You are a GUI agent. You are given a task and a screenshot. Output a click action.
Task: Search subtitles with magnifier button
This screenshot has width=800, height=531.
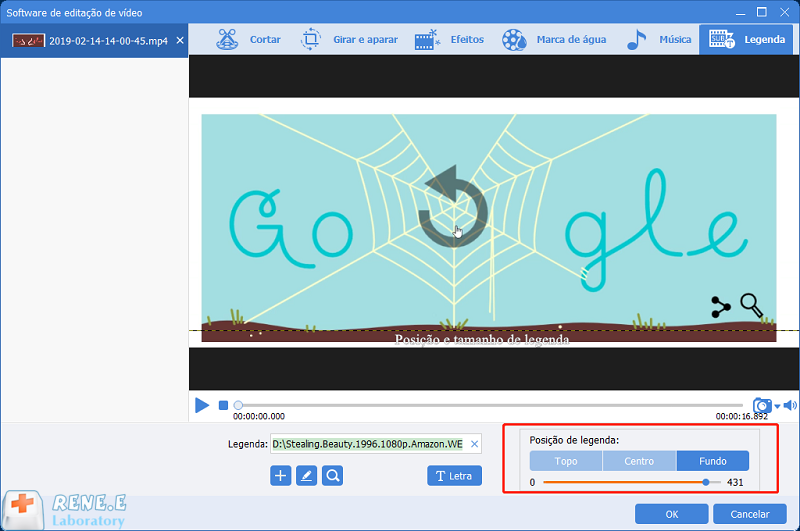click(333, 476)
